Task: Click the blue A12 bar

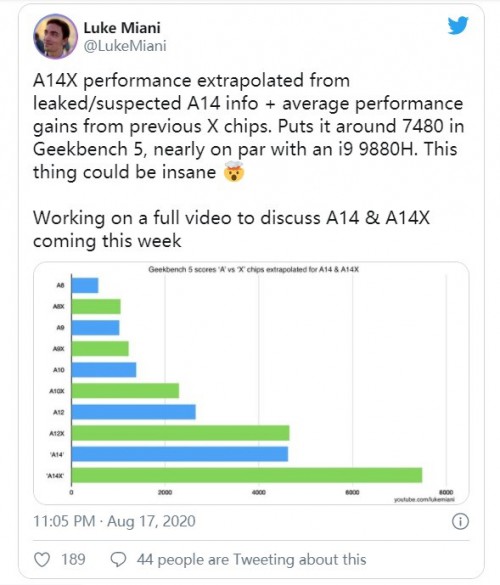Action: pos(134,412)
